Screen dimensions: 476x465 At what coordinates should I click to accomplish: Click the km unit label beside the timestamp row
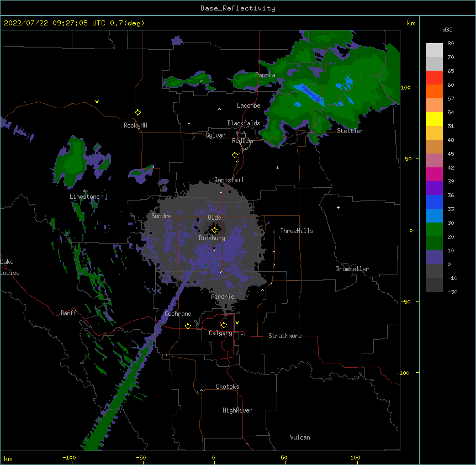click(x=411, y=23)
